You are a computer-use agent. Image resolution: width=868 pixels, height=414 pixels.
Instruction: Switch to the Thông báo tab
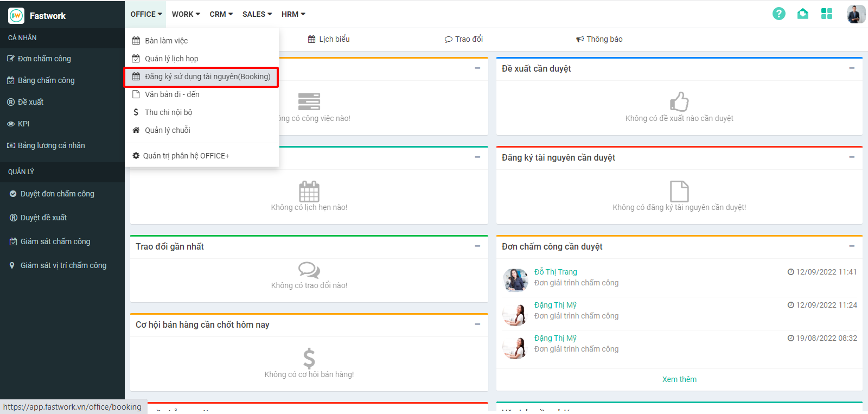tap(599, 39)
